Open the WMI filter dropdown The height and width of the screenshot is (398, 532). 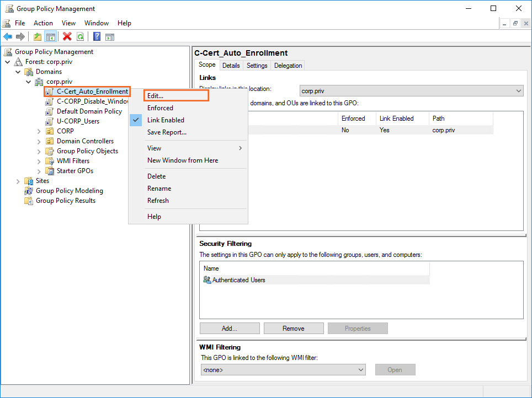361,370
